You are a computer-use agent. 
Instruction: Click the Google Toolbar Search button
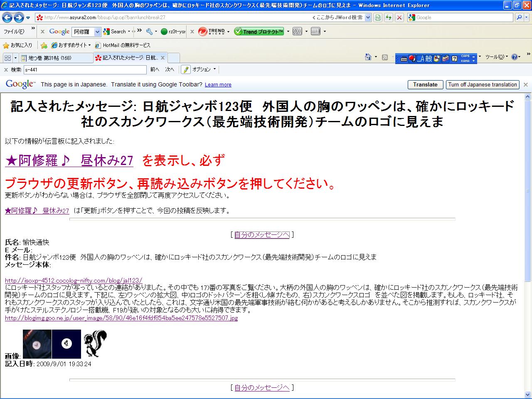(115, 32)
